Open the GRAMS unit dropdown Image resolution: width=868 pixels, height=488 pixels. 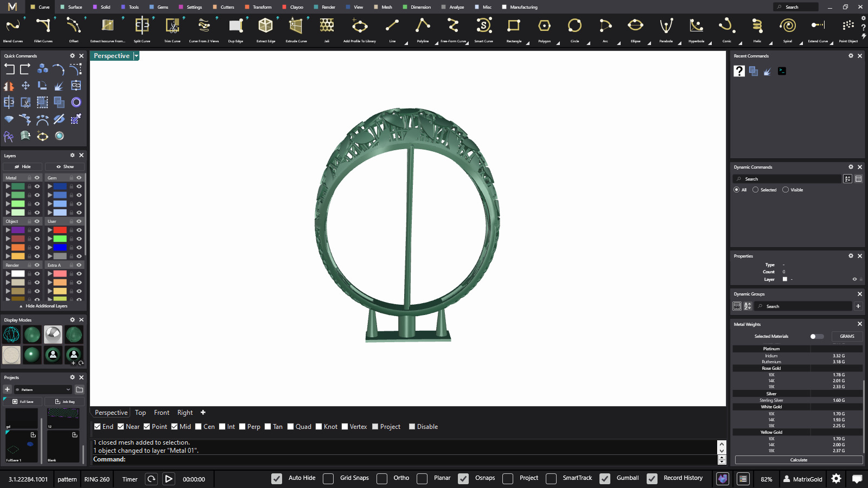[847, 336]
